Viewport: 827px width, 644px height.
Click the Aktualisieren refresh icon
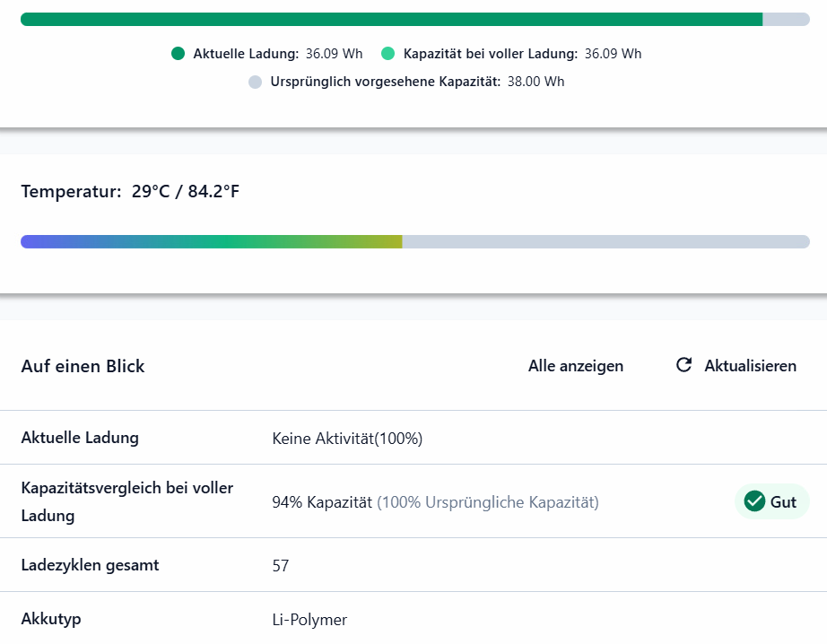point(684,365)
